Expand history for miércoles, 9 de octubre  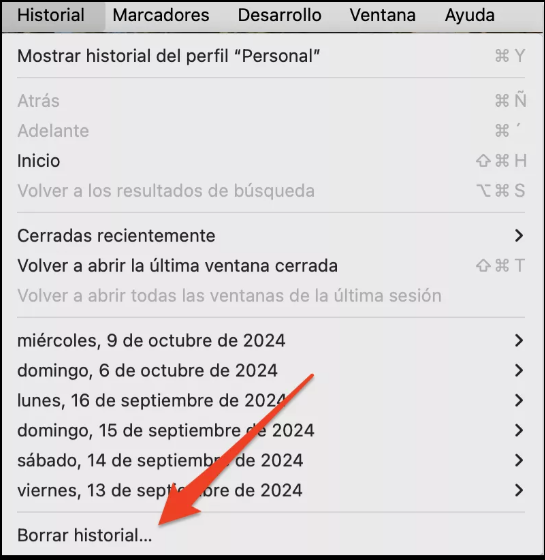271,340
